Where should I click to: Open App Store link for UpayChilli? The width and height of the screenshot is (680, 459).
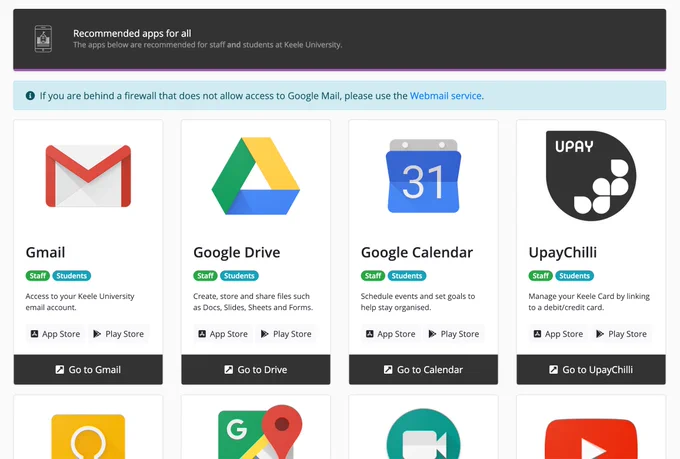coord(558,334)
